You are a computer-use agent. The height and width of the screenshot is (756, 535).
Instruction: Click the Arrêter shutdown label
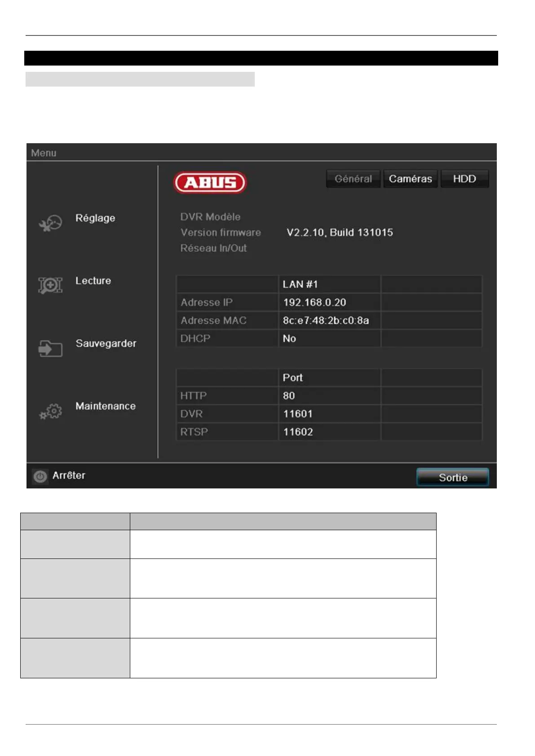click(69, 475)
